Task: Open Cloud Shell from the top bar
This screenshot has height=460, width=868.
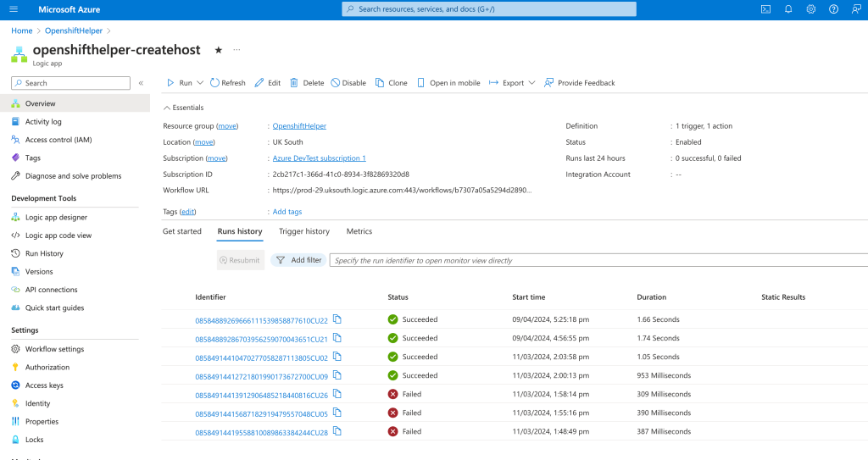Action: 765,9
